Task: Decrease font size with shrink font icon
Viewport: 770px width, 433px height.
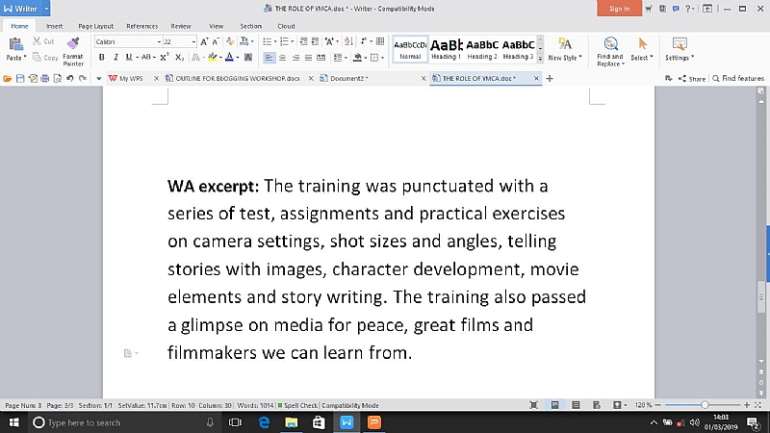Action: click(x=216, y=42)
